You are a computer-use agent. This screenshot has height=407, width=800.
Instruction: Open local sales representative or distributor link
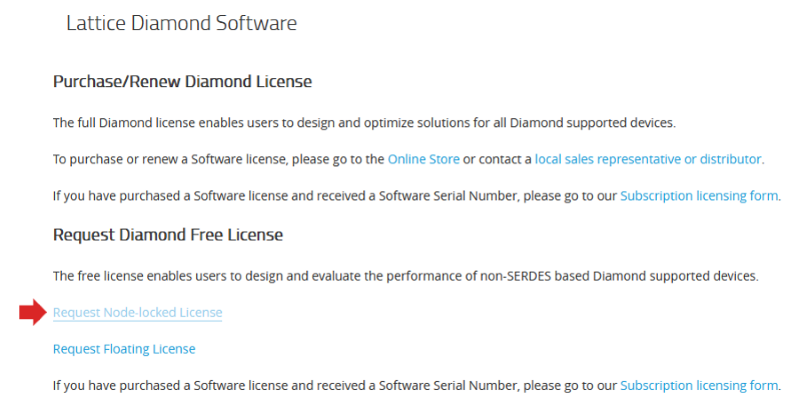(648, 159)
